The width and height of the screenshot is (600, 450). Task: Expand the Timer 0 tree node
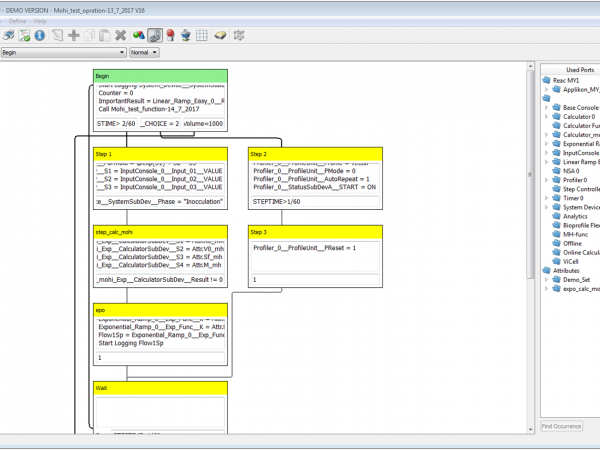pos(546,198)
